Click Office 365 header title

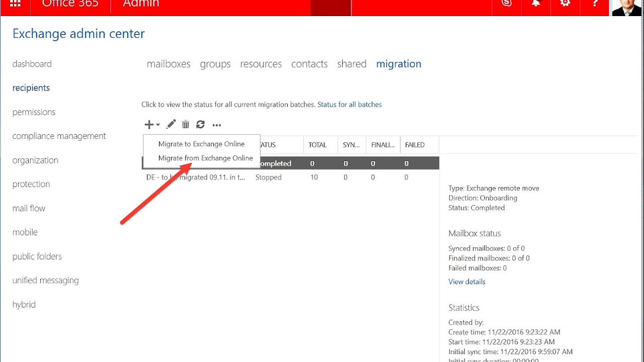[x=70, y=4]
